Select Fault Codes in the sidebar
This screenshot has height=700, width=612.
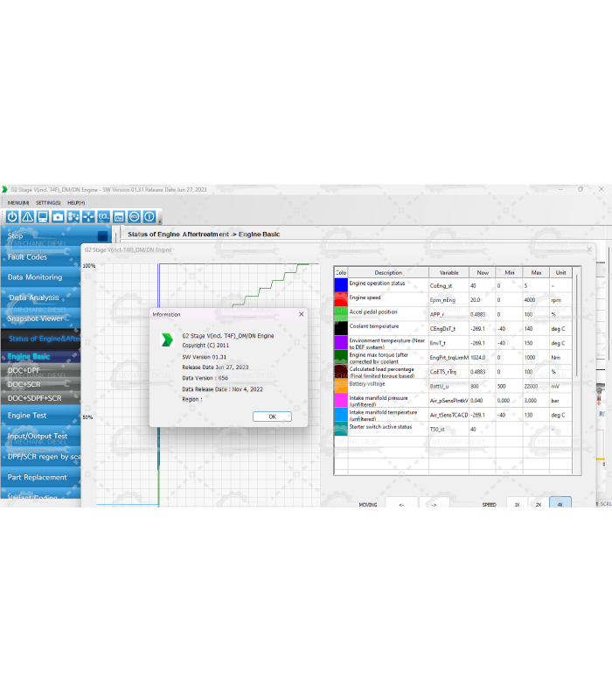pyautogui.click(x=28, y=257)
